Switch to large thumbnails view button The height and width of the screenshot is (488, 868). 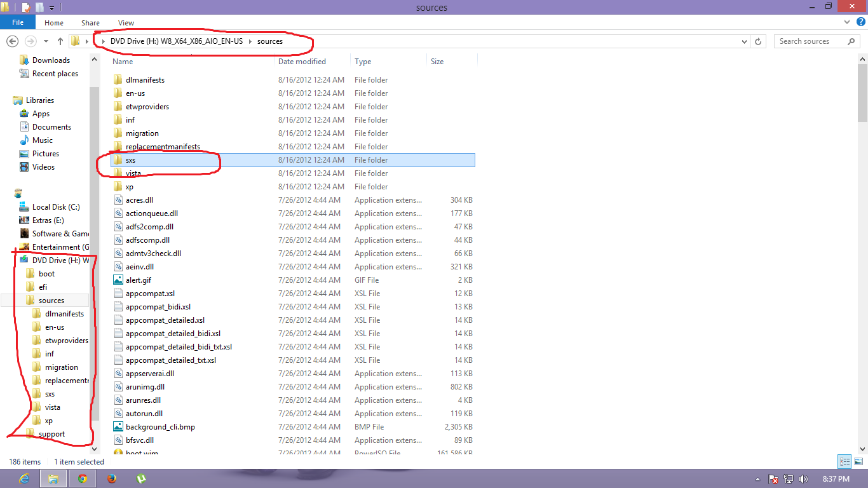tap(857, 462)
